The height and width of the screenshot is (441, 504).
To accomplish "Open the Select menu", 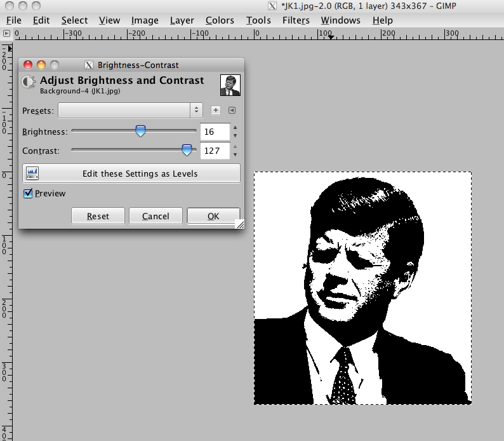I will 74,20.
